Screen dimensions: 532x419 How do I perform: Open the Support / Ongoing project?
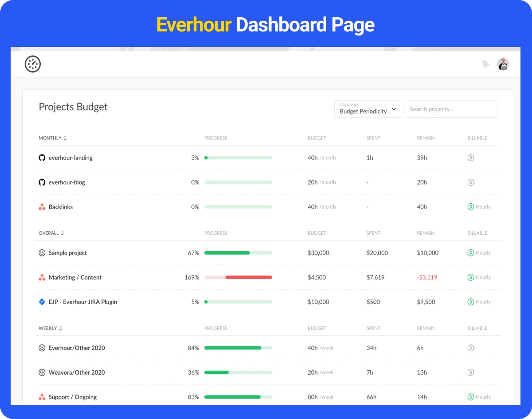click(x=73, y=397)
